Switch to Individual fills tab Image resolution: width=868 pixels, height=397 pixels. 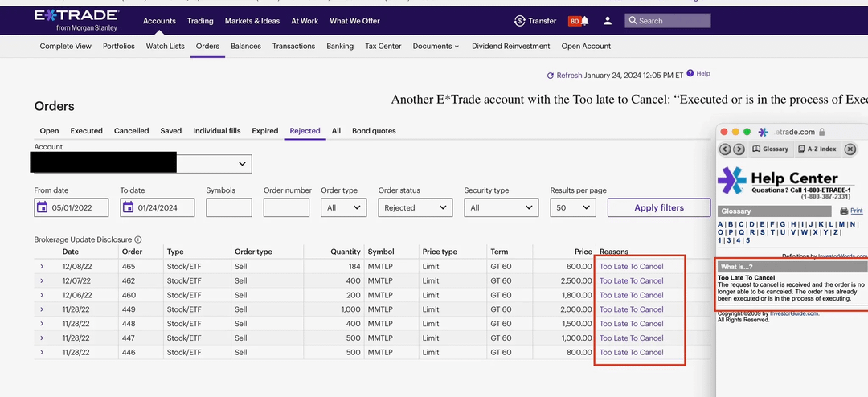point(216,131)
